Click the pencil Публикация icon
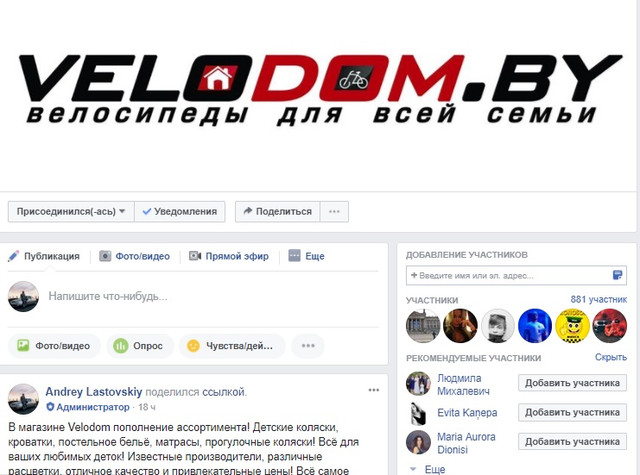640x475 pixels. tap(13, 256)
